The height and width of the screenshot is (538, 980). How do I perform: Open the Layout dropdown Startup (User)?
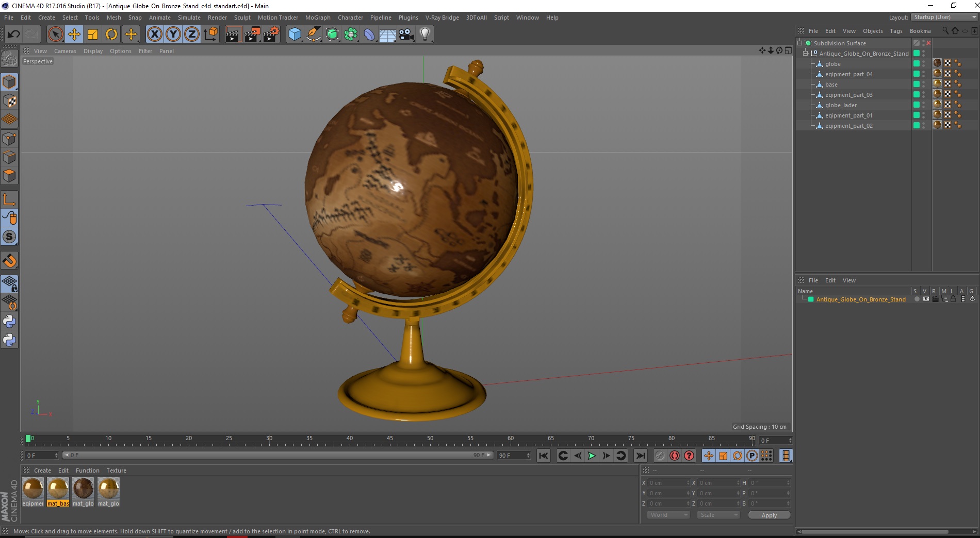click(x=945, y=17)
